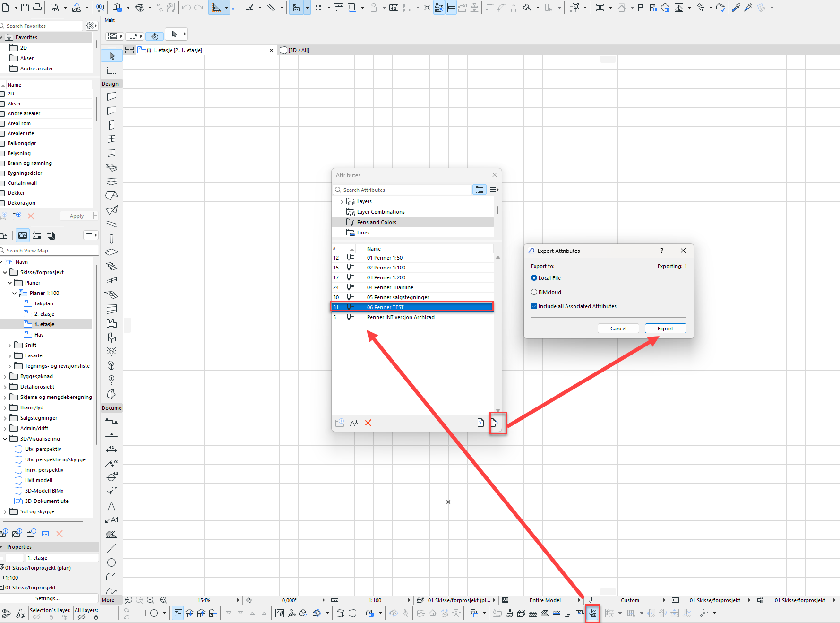The height and width of the screenshot is (623, 840).
Task: Select the Marquee tool in the toolbox
Action: [111, 70]
